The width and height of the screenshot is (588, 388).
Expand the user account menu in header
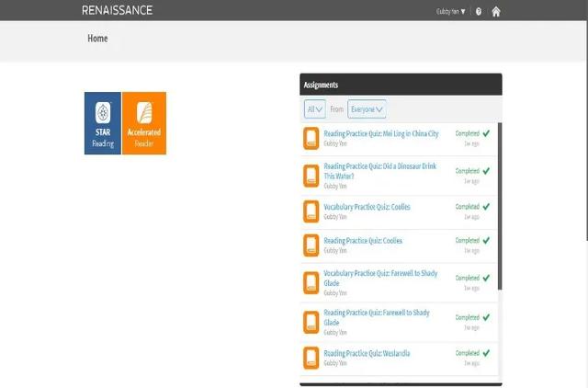(x=451, y=12)
